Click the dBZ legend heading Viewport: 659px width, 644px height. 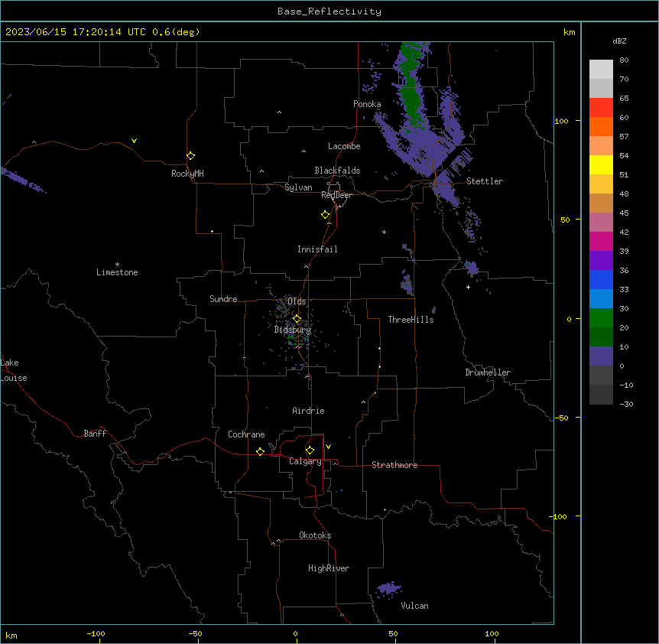pyautogui.click(x=619, y=41)
